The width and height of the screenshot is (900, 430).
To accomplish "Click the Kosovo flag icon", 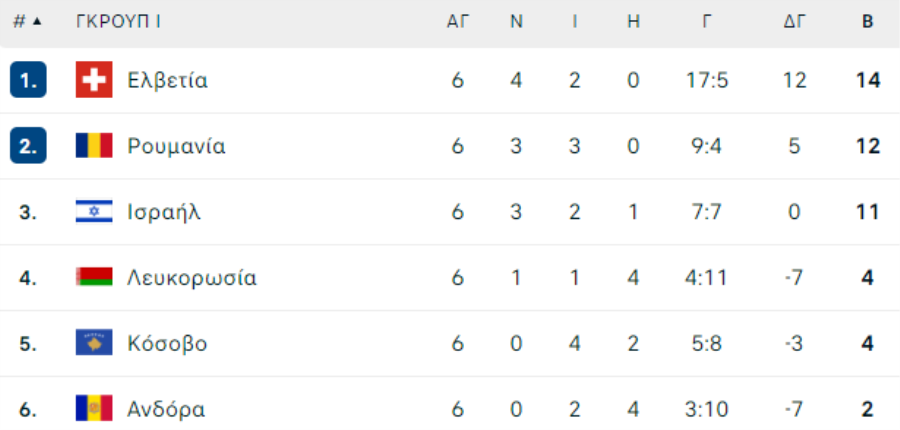I will coord(94,343).
